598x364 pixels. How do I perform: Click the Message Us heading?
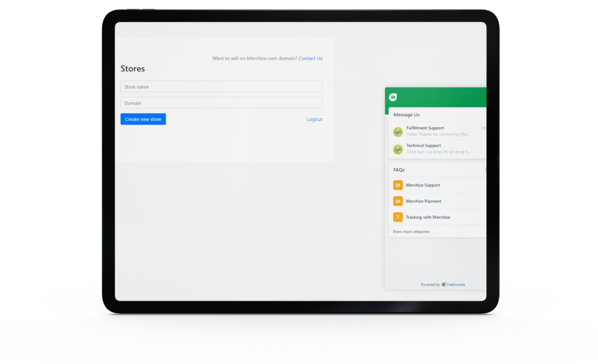pos(406,114)
